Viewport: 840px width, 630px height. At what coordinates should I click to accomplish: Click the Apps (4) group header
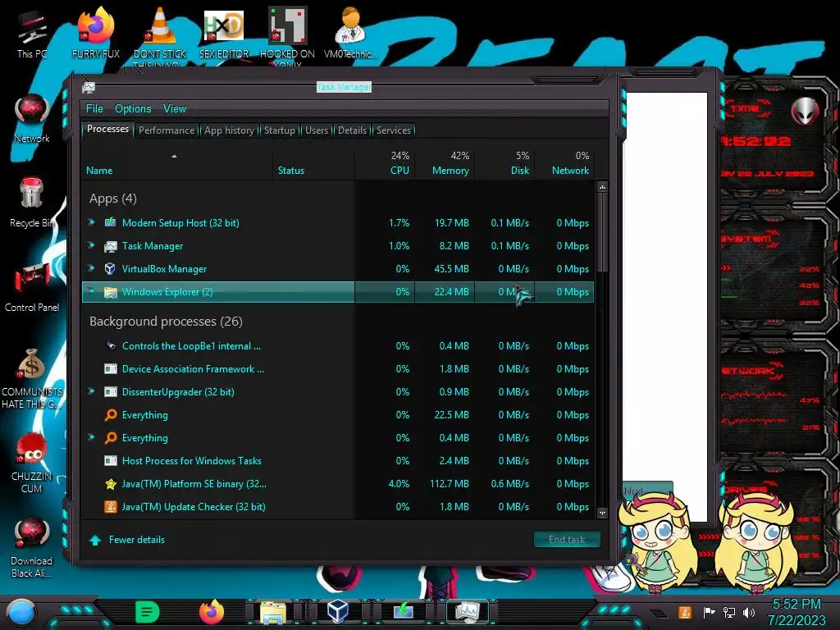pos(113,199)
